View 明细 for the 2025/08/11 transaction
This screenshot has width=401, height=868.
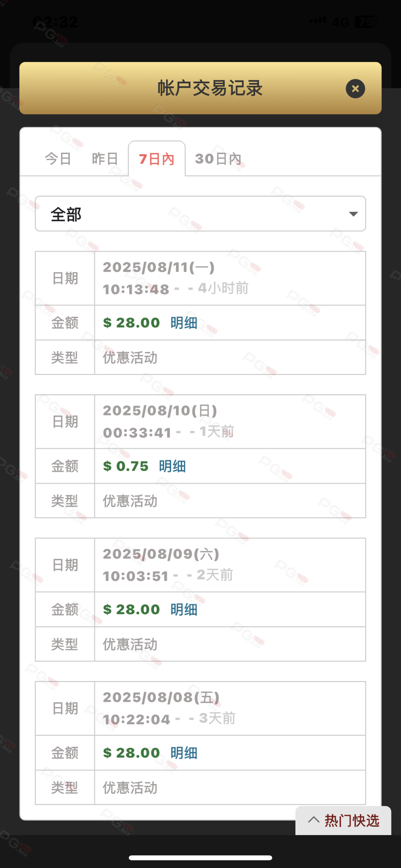point(184,323)
